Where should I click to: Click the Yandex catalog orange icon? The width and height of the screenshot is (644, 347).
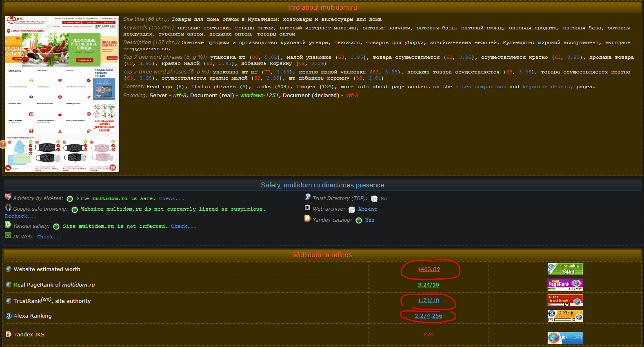(308, 218)
